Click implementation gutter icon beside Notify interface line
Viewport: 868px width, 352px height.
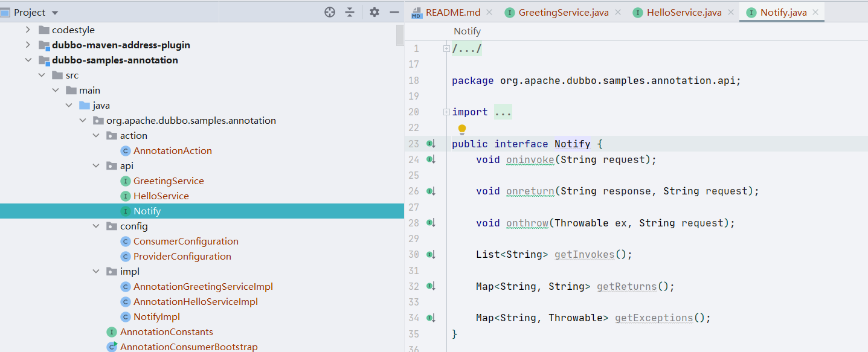click(x=431, y=144)
